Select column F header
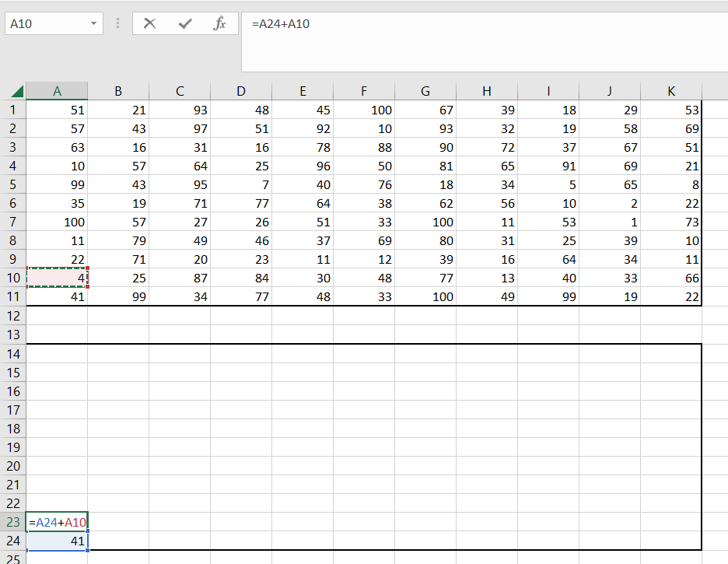This screenshot has height=564, width=728. pos(364,91)
